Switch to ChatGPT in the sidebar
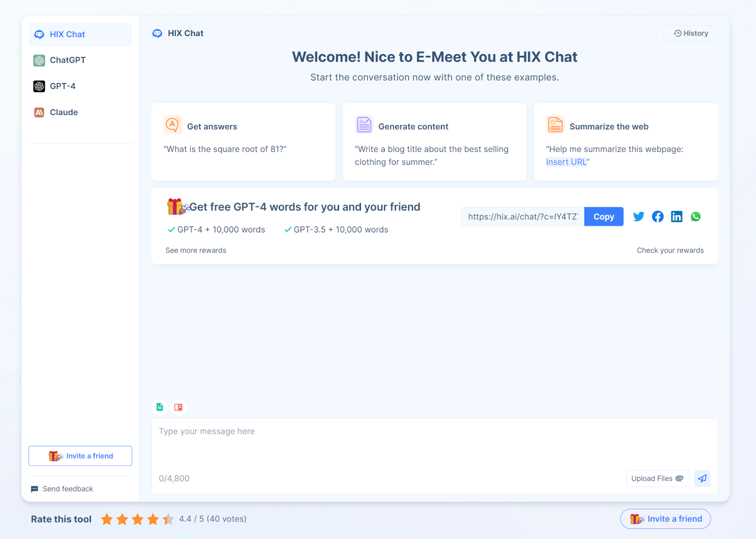This screenshot has height=539, width=756. click(80, 60)
